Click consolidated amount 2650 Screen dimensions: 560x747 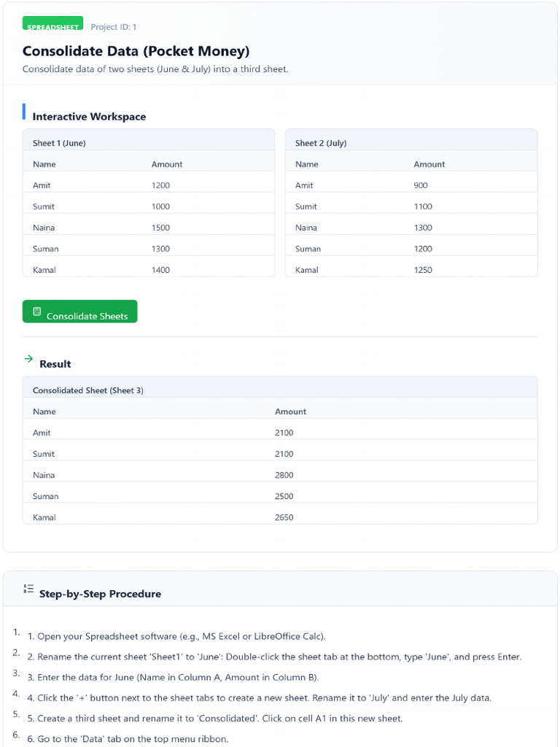click(x=284, y=517)
